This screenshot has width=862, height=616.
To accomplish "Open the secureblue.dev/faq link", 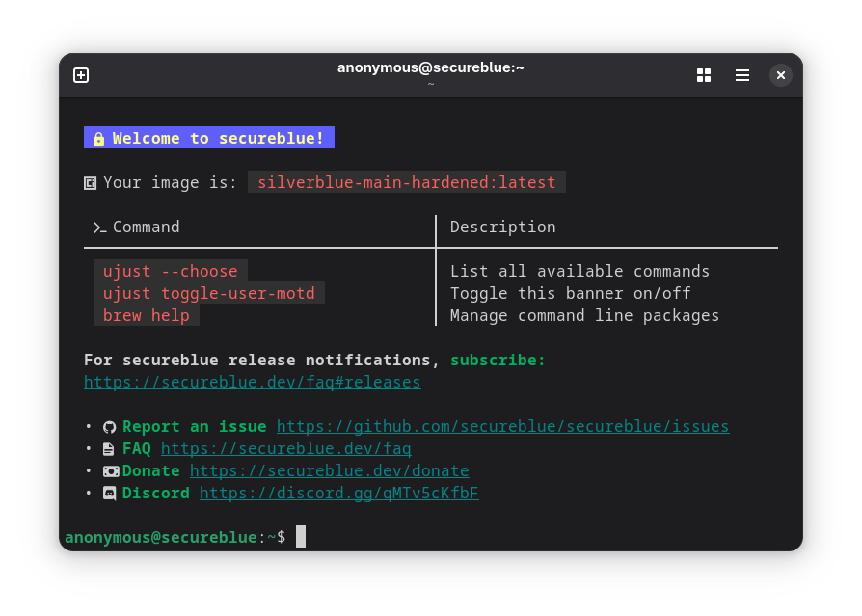I will [x=285, y=449].
